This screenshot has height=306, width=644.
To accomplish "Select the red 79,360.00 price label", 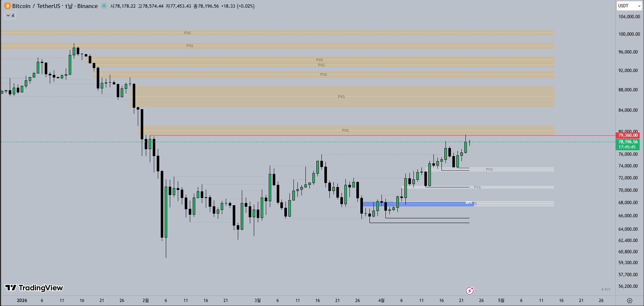I will 628,135.
